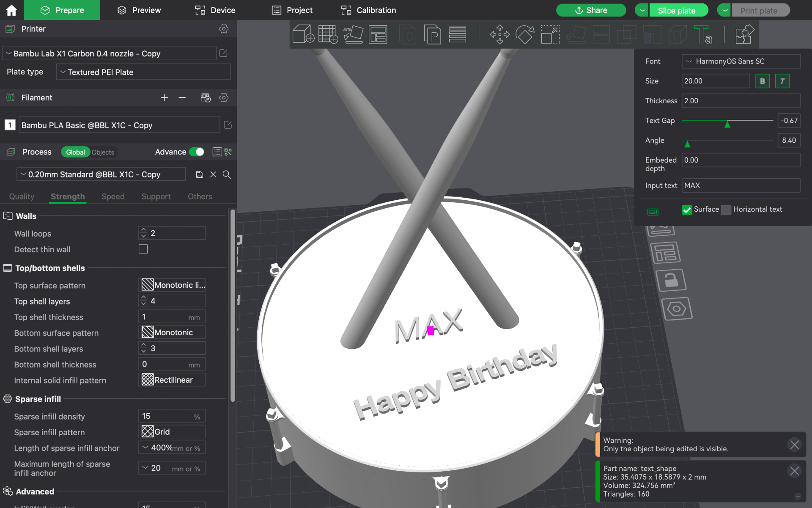Click the settings panel scrollbar
Image resolution: width=812 pixels, height=508 pixels.
click(232, 305)
